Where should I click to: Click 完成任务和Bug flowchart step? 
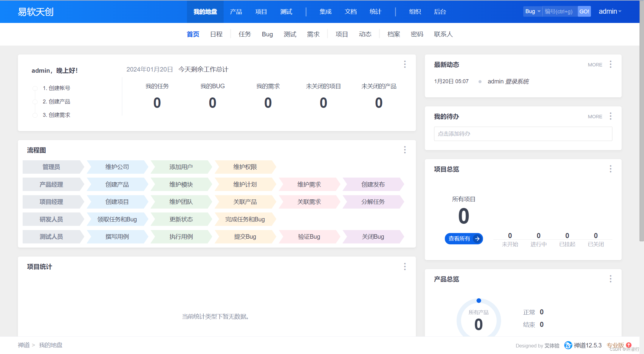pyautogui.click(x=245, y=219)
